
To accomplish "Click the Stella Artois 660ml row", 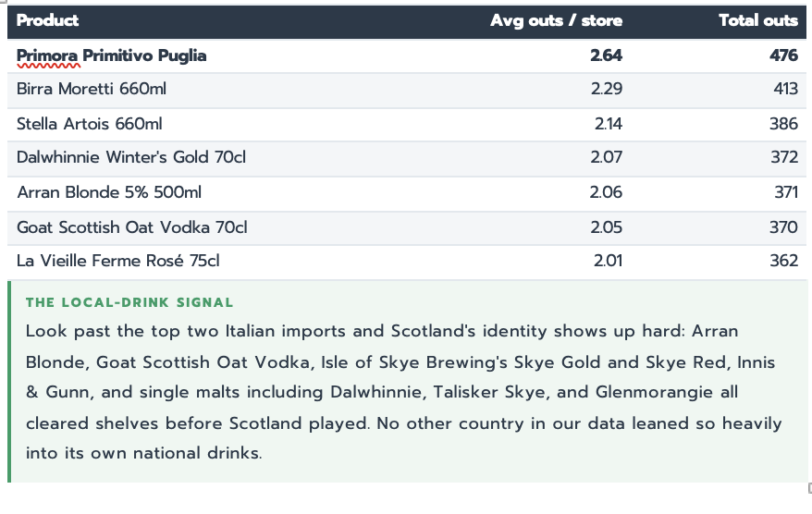I will point(407,124).
